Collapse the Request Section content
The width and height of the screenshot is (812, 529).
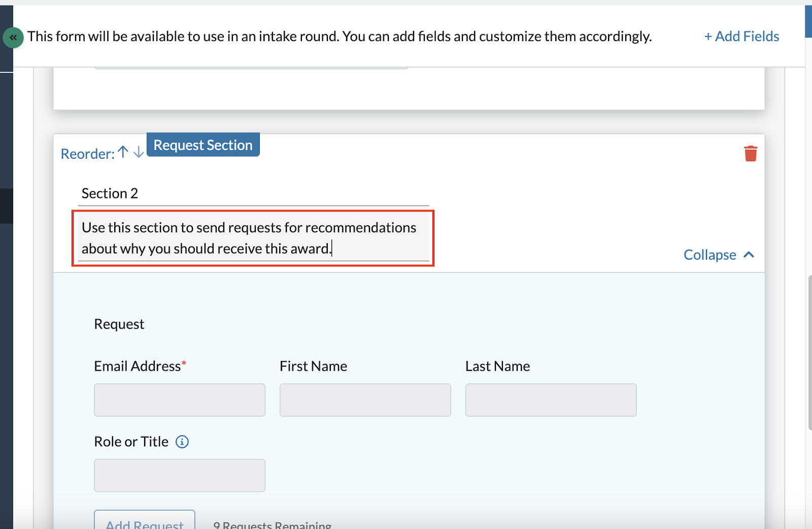tap(709, 255)
